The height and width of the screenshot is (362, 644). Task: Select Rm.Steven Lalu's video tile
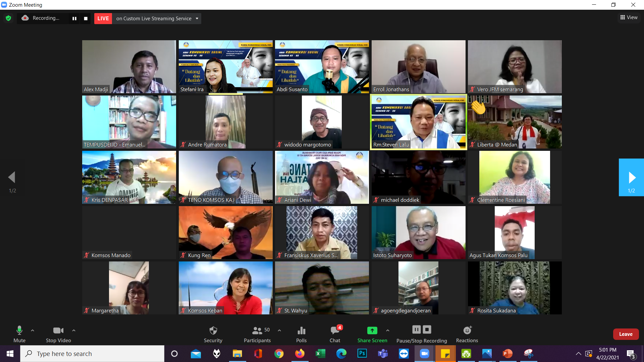tap(418, 122)
